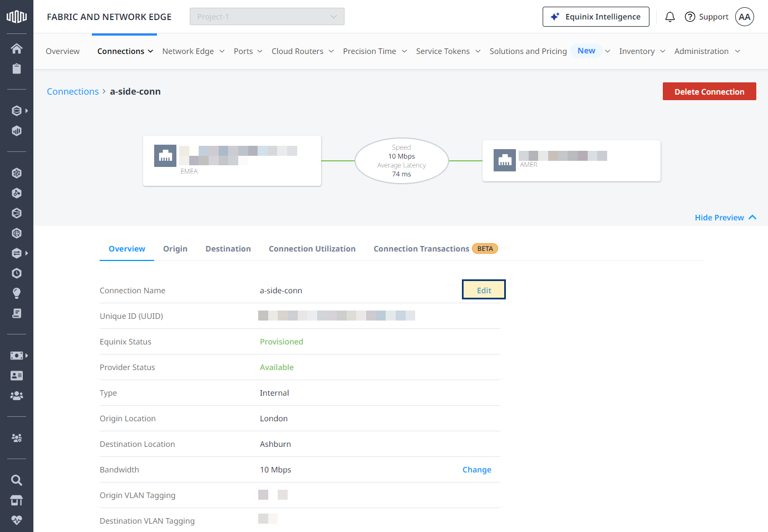
Task: Select the Overview detail tab
Action: 127,249
